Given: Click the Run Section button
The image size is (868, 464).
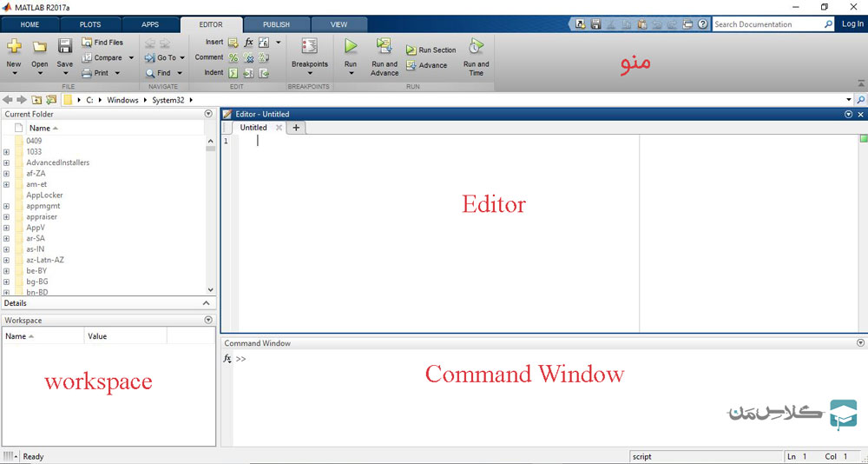Looking at the screenshot, I should tap(431, 50).
